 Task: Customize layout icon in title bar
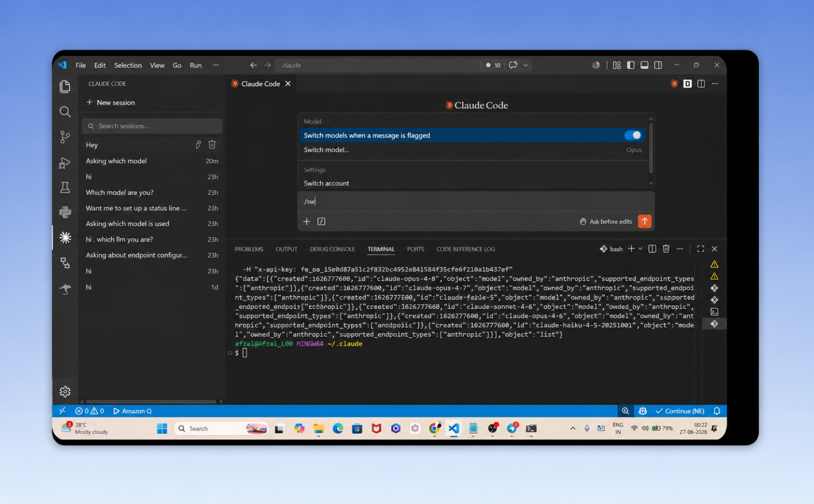617,65
